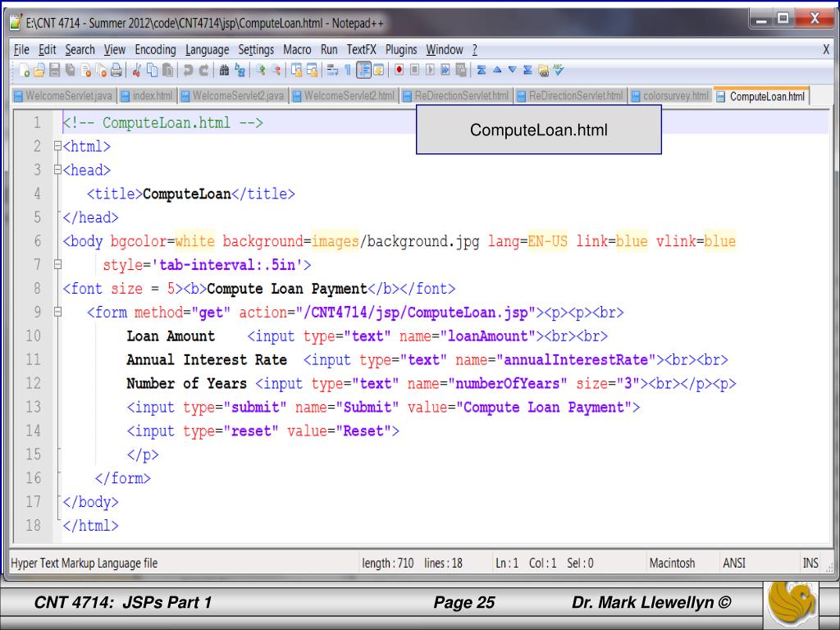Click run macro multiple times icon
Screen dimensions: 840x630
(x=445, y=71)
